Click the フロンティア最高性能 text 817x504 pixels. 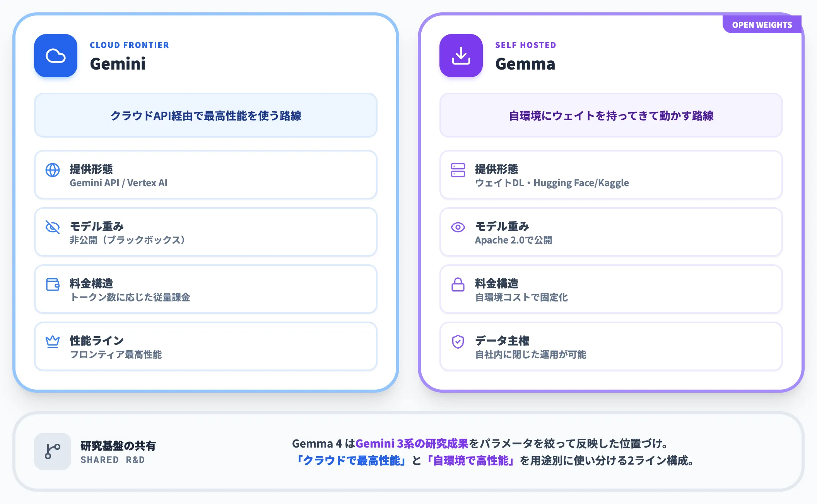coord(116,354)
